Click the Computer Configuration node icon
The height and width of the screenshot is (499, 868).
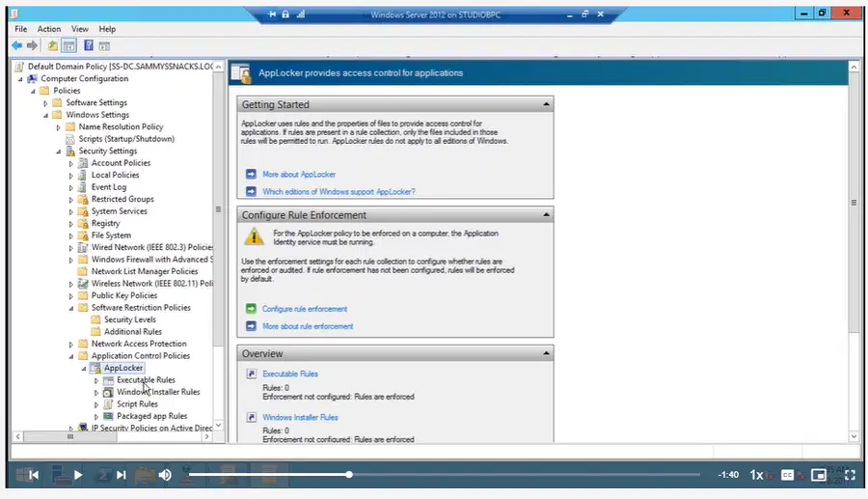point(33,78)
